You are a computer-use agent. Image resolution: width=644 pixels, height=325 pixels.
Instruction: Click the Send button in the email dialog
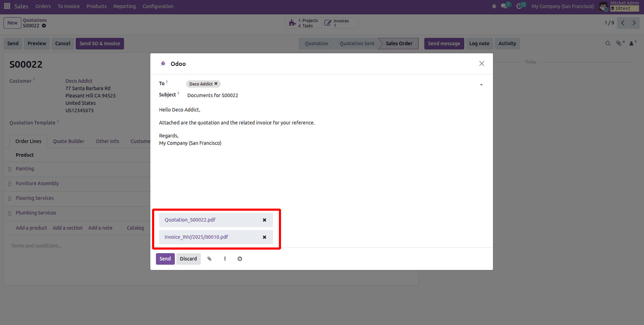pyautogui.click(x=165, y=259)
